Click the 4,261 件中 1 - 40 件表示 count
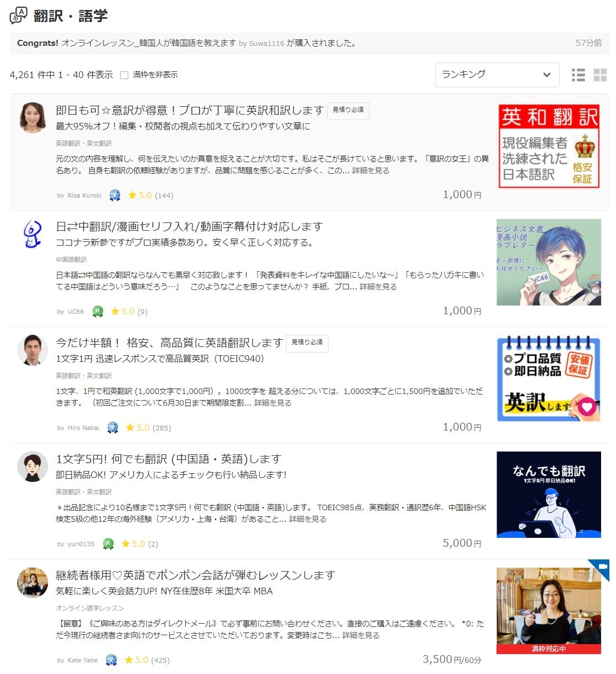 tap(61, 75)
